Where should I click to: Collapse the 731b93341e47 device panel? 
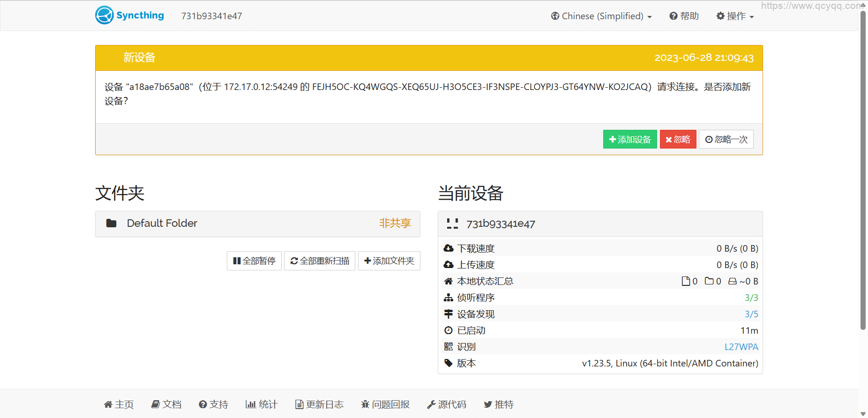(600, 224)
